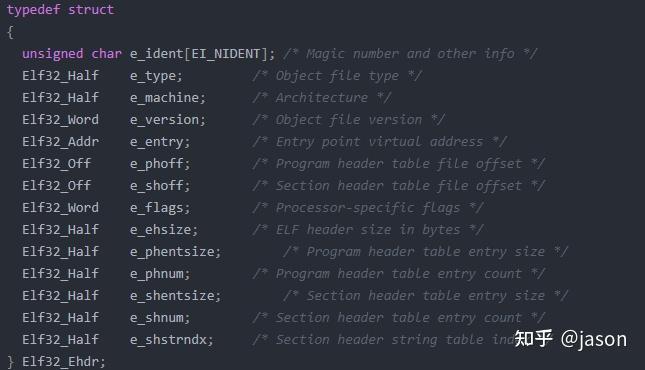Viewport: 645px width, 370px height.
Task: Click the e_version member
Action: click(167, 120)
